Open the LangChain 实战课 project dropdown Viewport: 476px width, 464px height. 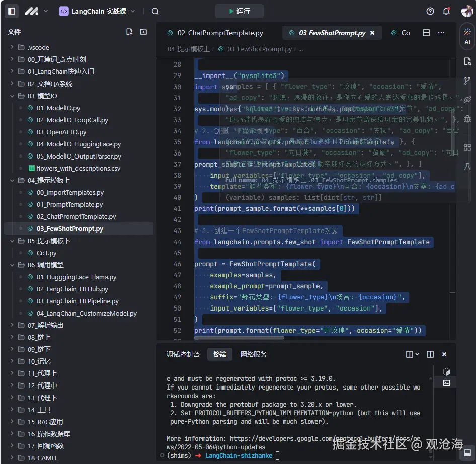[98, 11]
